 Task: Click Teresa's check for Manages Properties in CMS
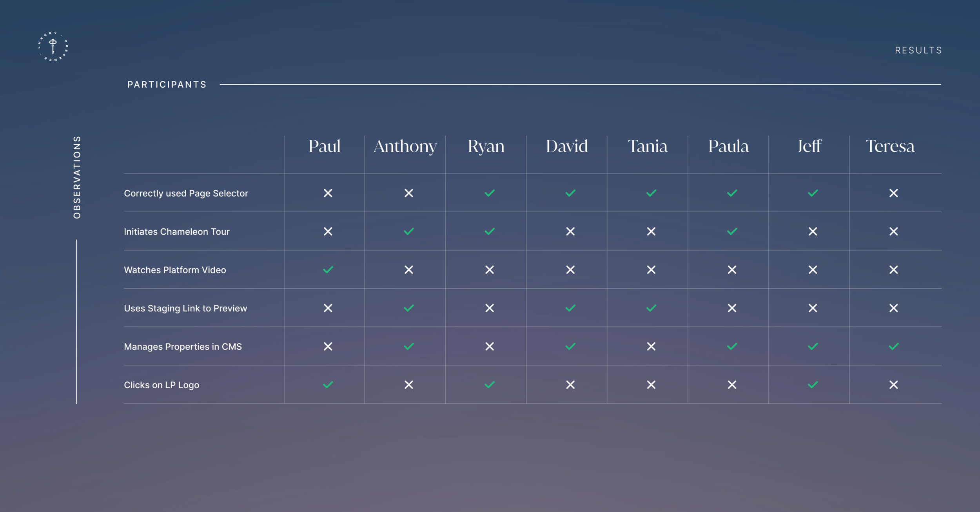(893, 347)
